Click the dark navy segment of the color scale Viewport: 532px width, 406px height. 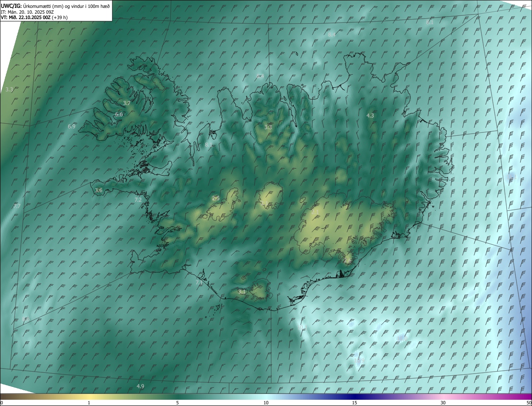tap(355, 396)
